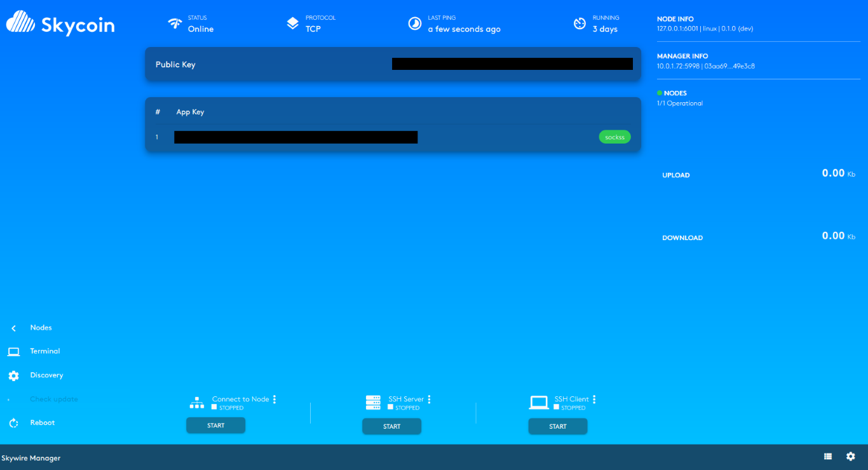
Task: Click the MANAGER INFO heading
Action: [682, 57]
